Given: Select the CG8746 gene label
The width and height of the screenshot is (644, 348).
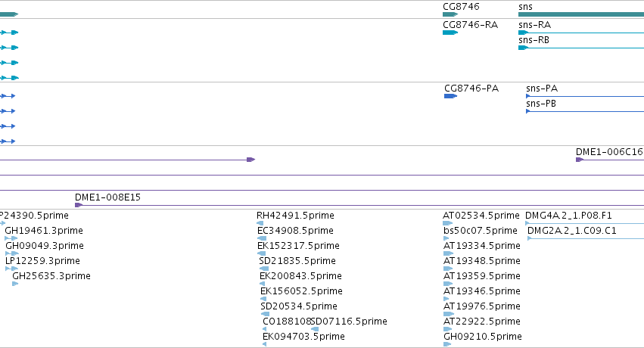Looking at the screenshot, I should [x=461, y=7].
